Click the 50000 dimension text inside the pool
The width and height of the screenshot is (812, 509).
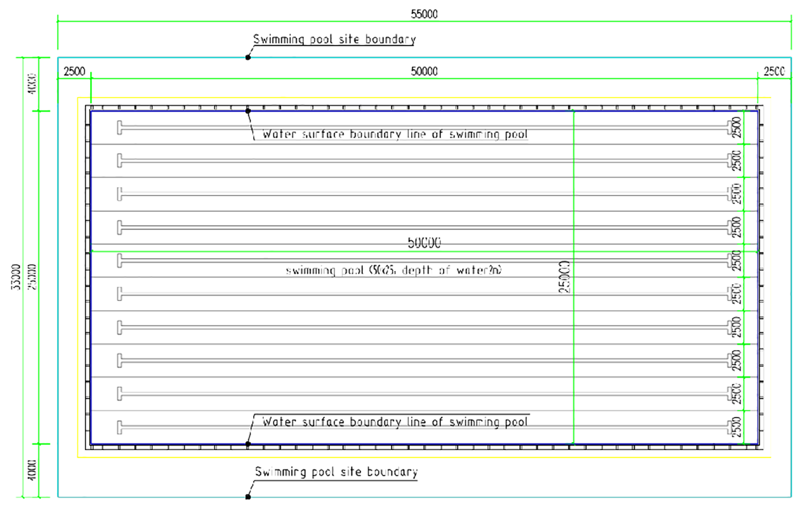[x=424, y=243]
